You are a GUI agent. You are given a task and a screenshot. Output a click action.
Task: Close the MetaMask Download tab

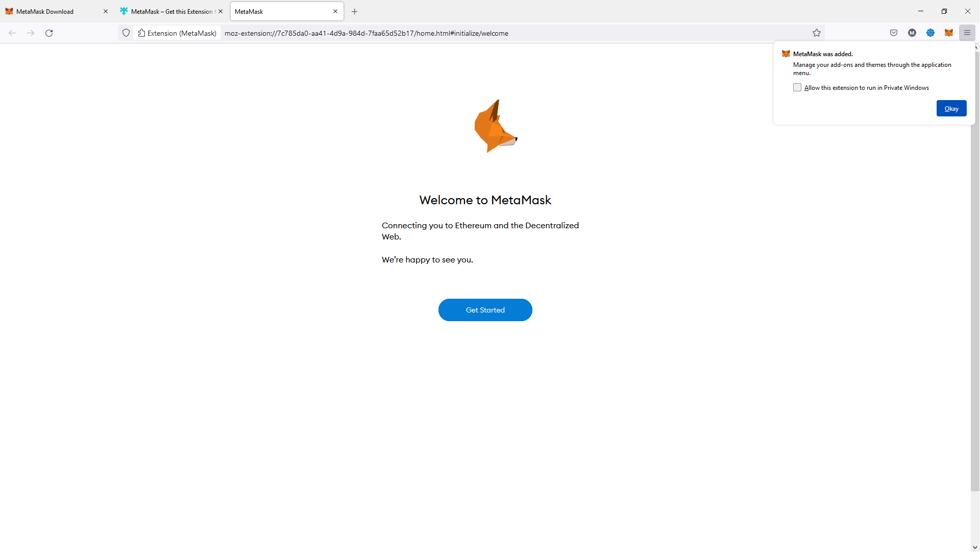coord(106,11)
